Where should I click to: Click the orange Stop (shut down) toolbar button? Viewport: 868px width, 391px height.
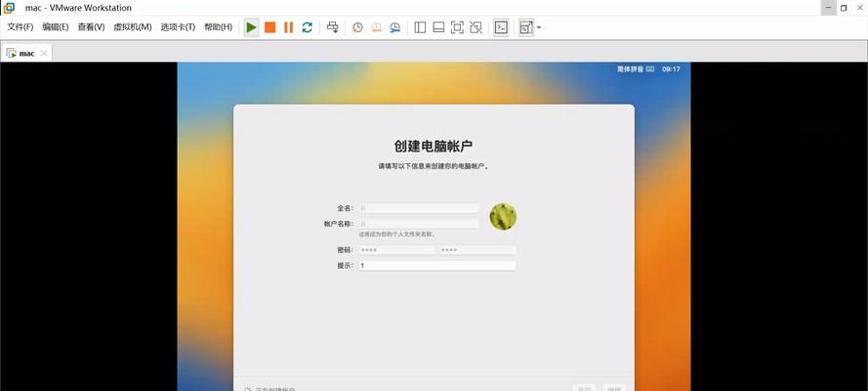click(270, 27)
